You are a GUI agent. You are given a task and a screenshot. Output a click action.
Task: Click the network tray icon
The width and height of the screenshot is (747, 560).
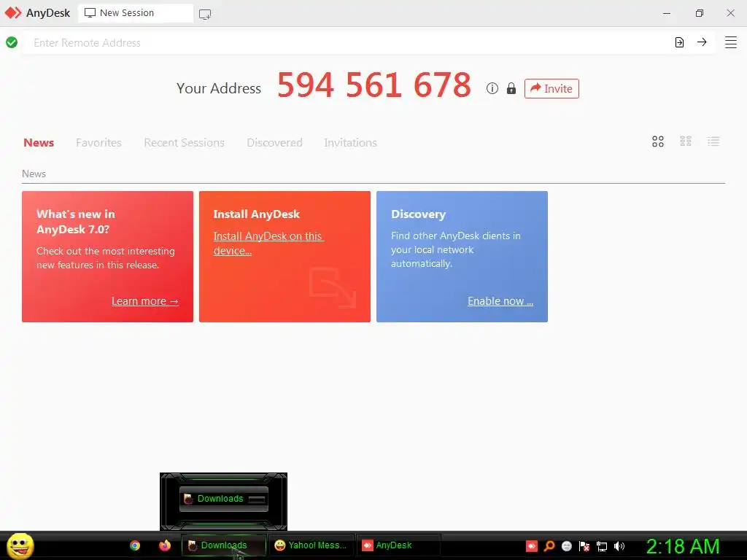[602, 545]
